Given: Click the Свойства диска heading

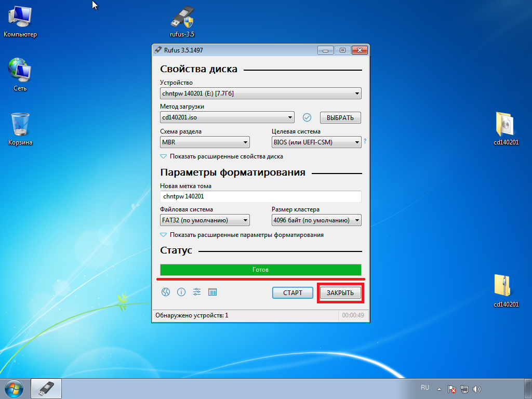Looking at the screenshot, I should 198,69.
